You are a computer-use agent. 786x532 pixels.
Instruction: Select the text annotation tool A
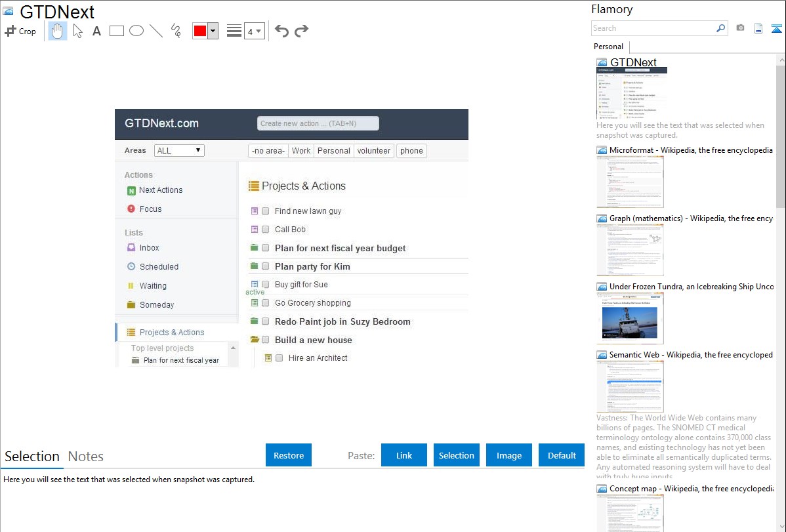96,31
